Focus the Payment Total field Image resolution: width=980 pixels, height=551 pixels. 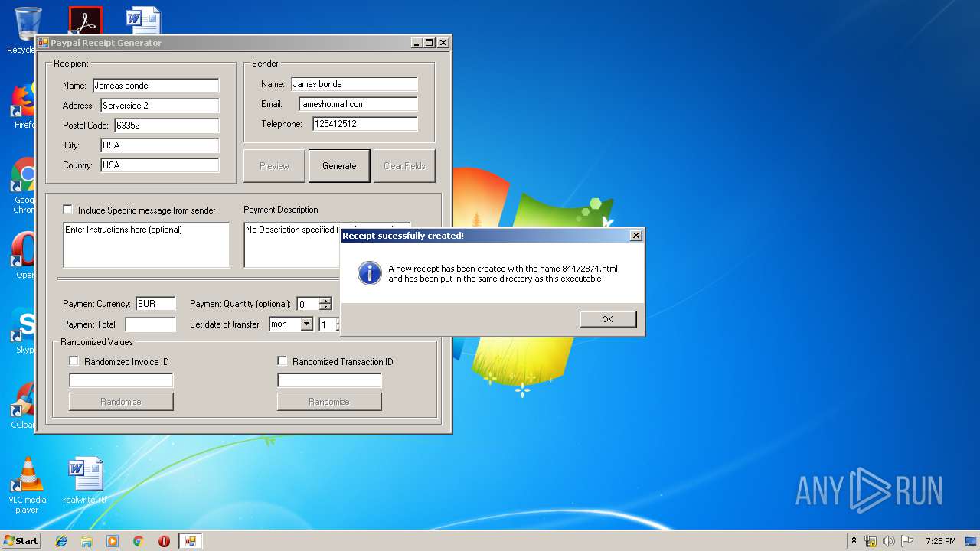150,324
